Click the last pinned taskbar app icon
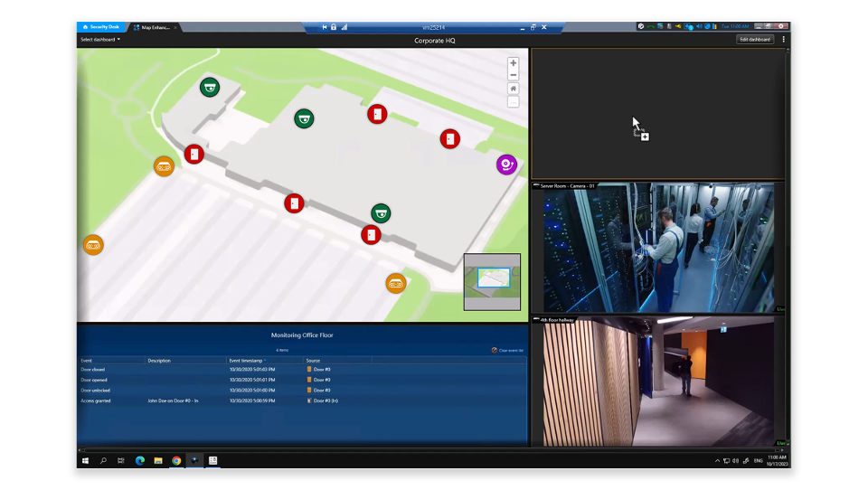868x490 pixels. 212,461
